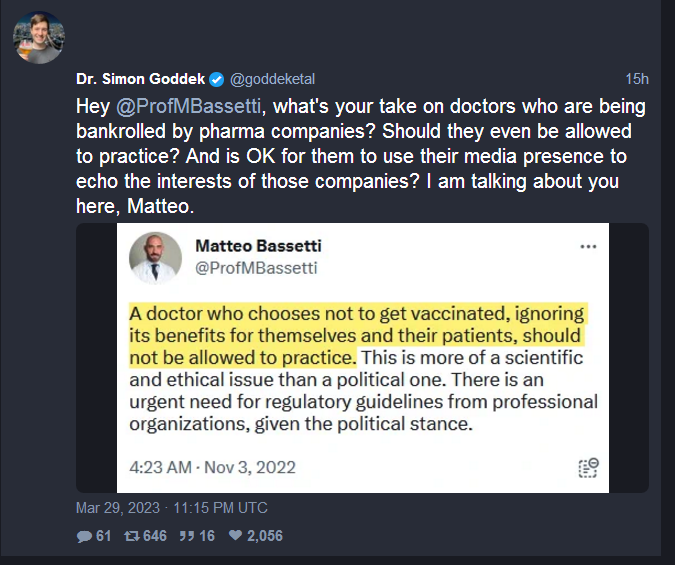This screenshot has width=675, height=565.
Task: Click the blue verified badge icon
Action: (217, 80)
